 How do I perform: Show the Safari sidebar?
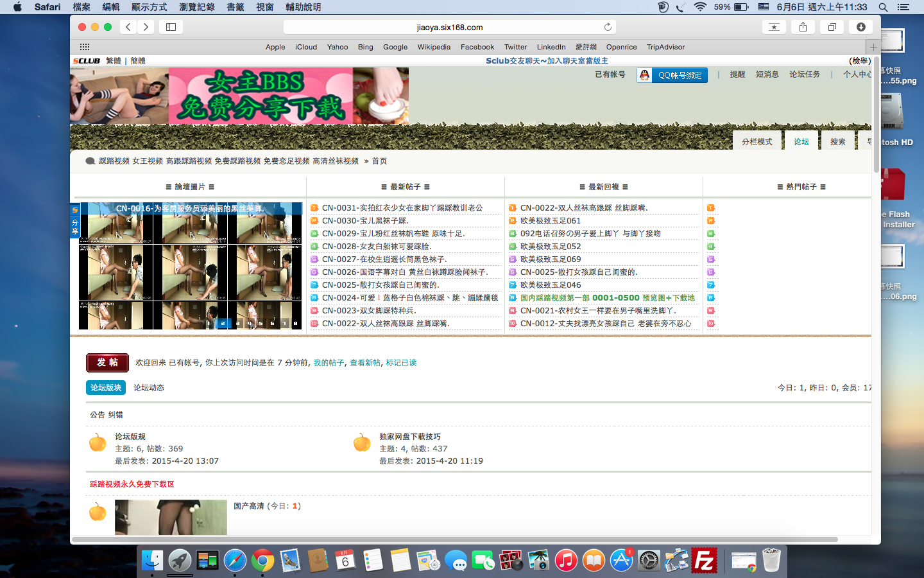click(x=171, y=27)
